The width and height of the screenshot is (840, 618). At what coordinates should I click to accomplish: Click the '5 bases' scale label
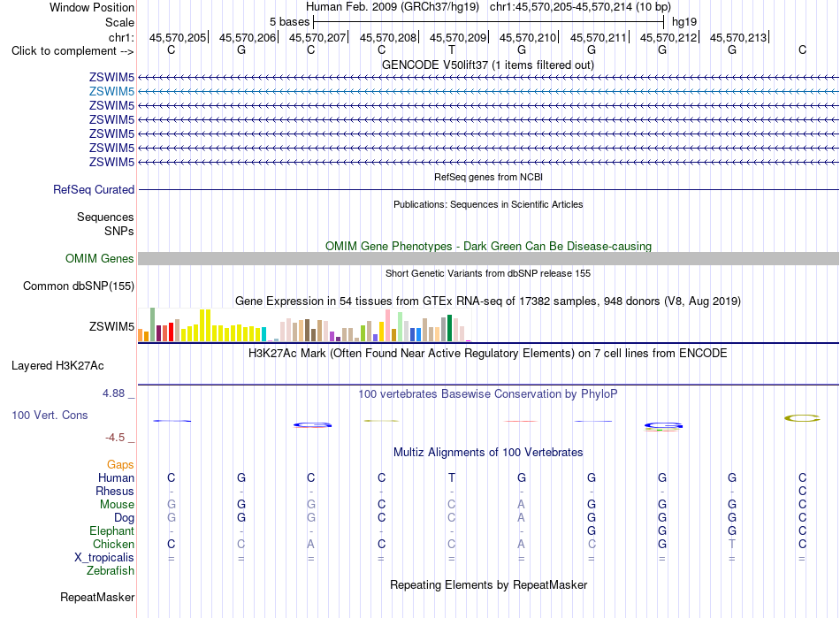click(x=289, y=22)
